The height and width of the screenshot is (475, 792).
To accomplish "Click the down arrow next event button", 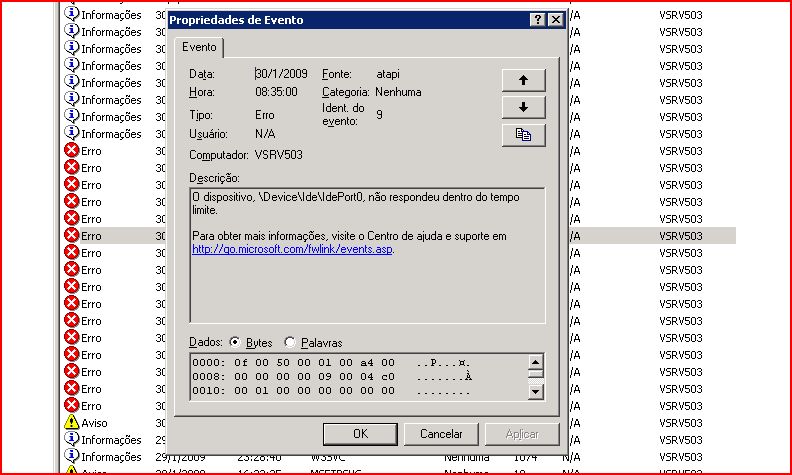I will pyautogui.click(x=523, y=107).
